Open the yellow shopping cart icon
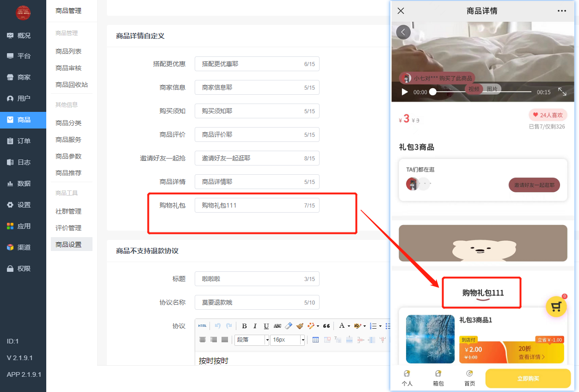Screen dimensions: 579x392 [x=557, y=306]
